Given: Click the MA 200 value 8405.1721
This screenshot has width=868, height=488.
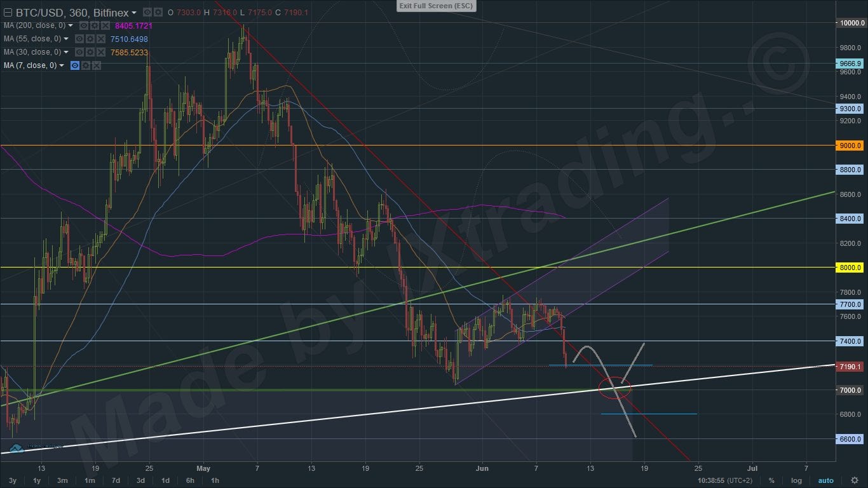Looking at the screenshot, I should pyautogui.click(x=134, y=25).
